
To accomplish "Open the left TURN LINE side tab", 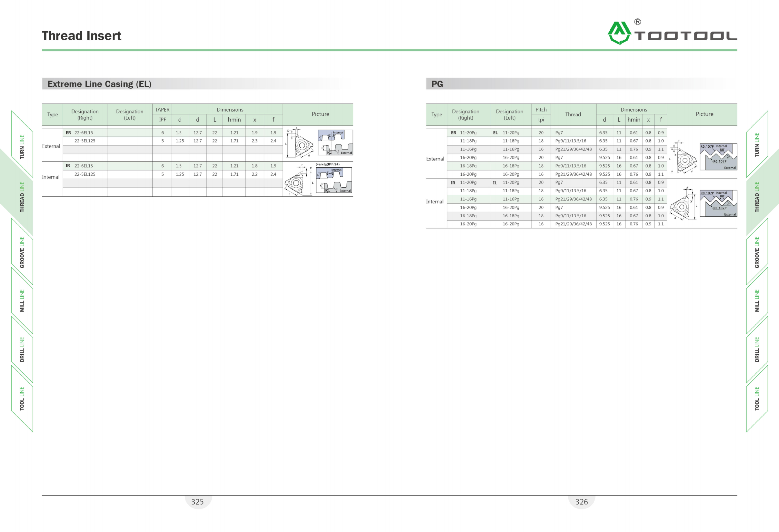I will coord(22,146).
